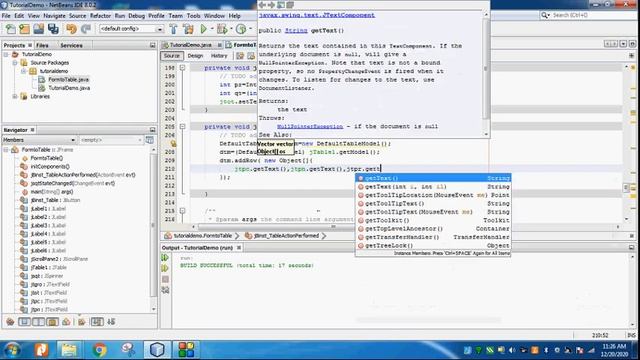Screen dimensions: 640x360
Task: Click the Javadoc popup forward arrow
Action: (x=271, y=5)
